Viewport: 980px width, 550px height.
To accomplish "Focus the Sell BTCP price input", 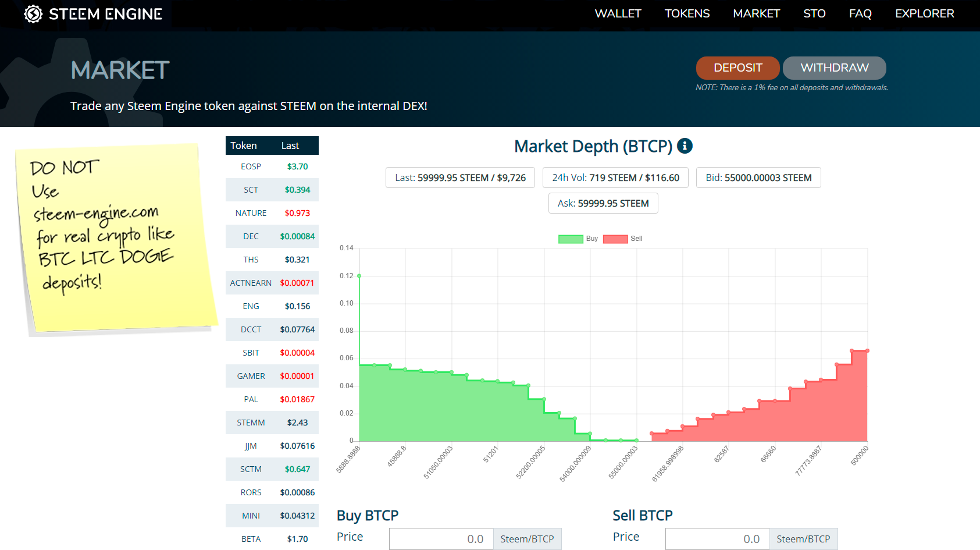I will (x=718, y=539).
